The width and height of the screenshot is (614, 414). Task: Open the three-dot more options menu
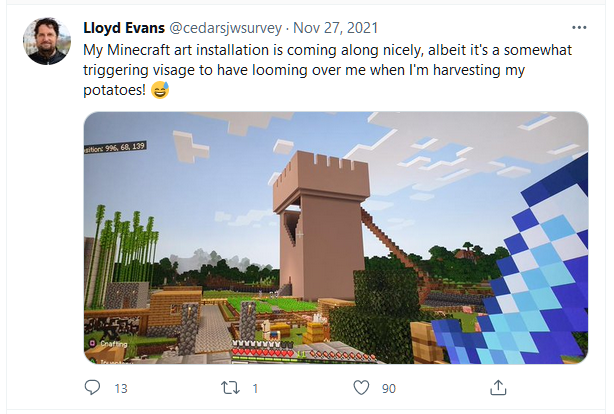coord(579,27)
